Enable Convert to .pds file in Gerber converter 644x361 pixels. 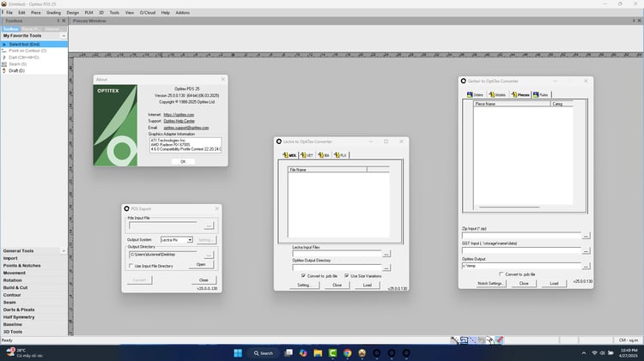[x=501, y=274]
